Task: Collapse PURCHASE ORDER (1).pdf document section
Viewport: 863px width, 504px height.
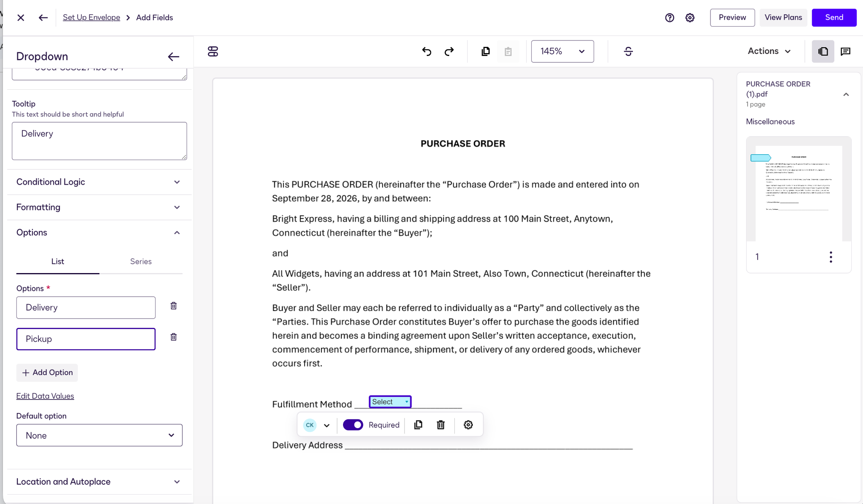Action: click(846, 94)
